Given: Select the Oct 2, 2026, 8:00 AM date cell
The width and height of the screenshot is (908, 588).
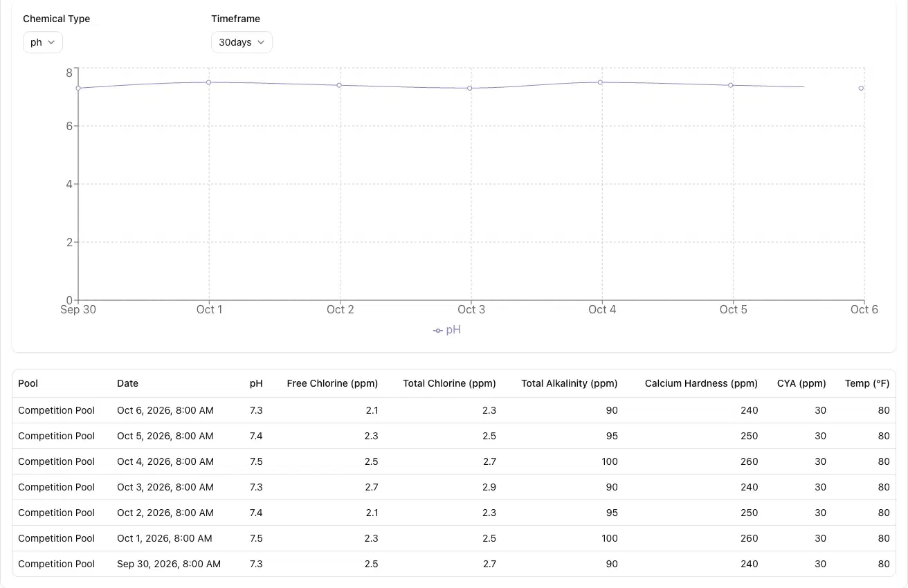Looking at the screenshot, I should pos(165,513).
